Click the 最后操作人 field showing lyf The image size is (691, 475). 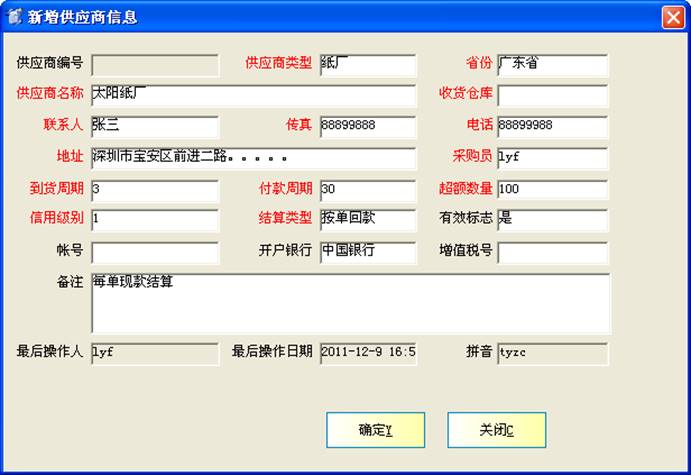(x=155, y=354)
